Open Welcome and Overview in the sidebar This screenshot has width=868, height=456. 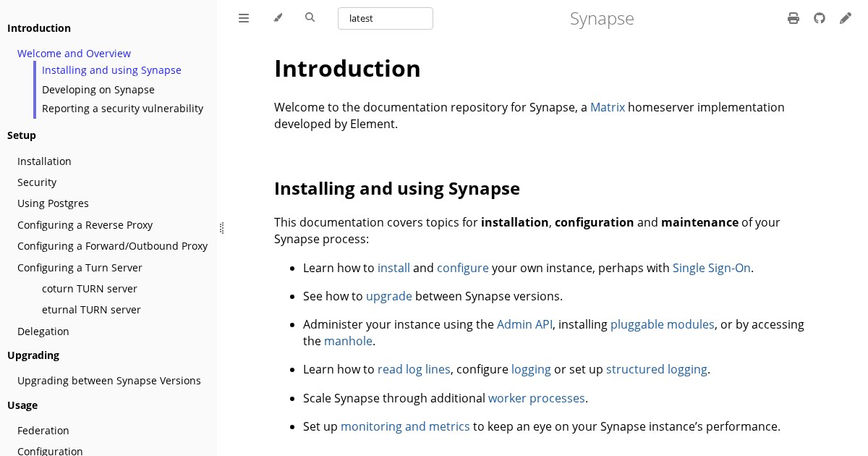tap(74, 54)
